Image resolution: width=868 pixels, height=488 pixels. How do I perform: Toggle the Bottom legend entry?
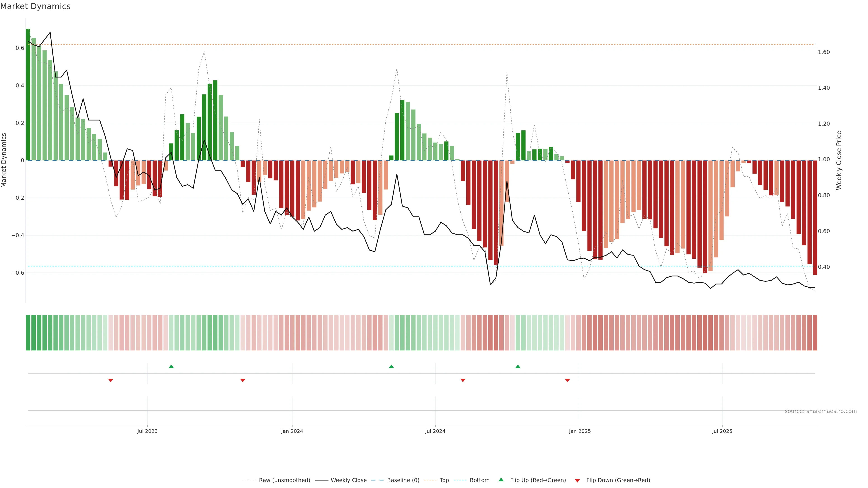tap(479, 480)
